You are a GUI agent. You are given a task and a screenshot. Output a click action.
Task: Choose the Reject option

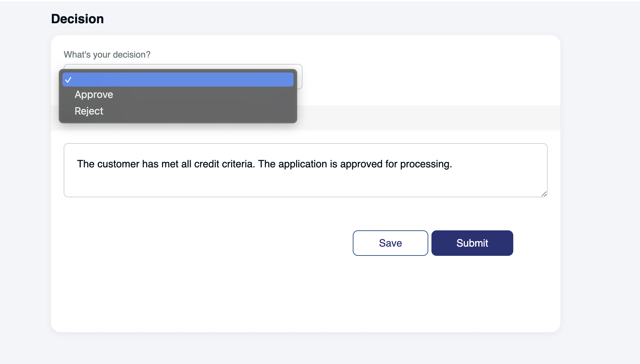(x=89, y=111)
